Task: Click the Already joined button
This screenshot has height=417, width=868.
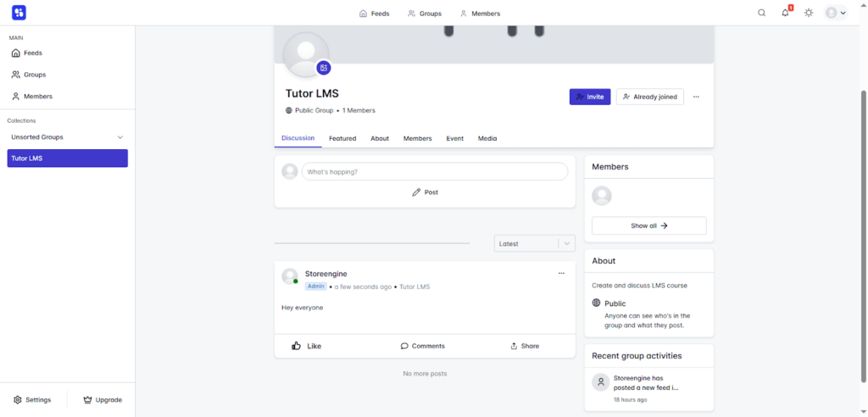Action: 650,97
